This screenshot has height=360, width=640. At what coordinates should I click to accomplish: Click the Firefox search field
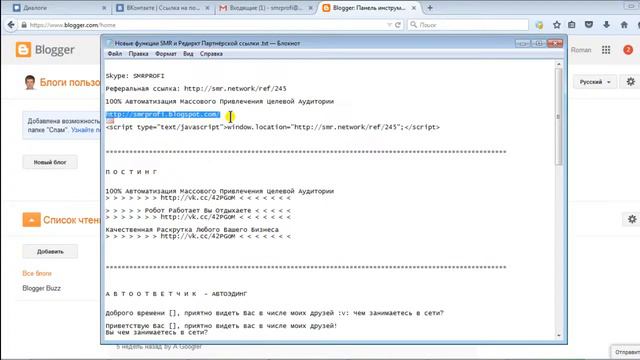[468, 25]
